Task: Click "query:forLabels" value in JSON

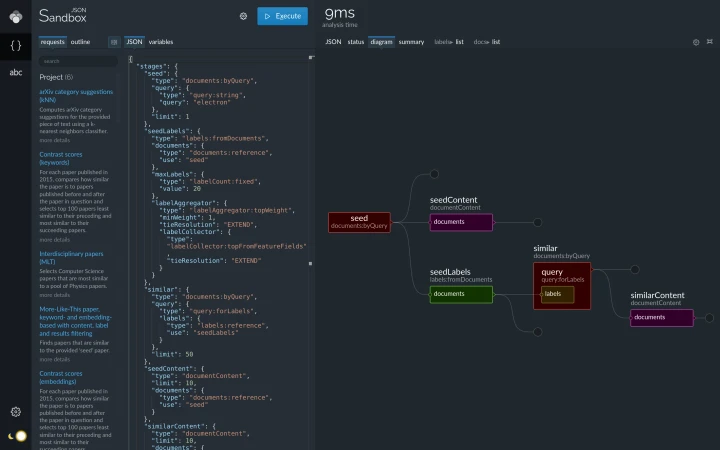Action: coord(223,311)
